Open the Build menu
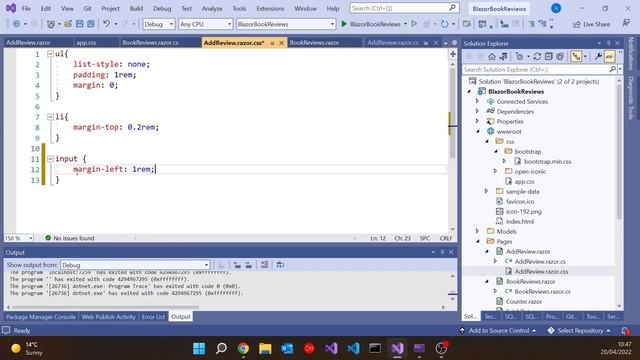The height and width of the screenshot is (360, 640). click(136, 8)
